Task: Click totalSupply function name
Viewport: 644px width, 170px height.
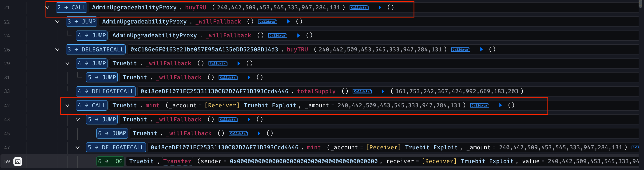Action: pos(316,91)
